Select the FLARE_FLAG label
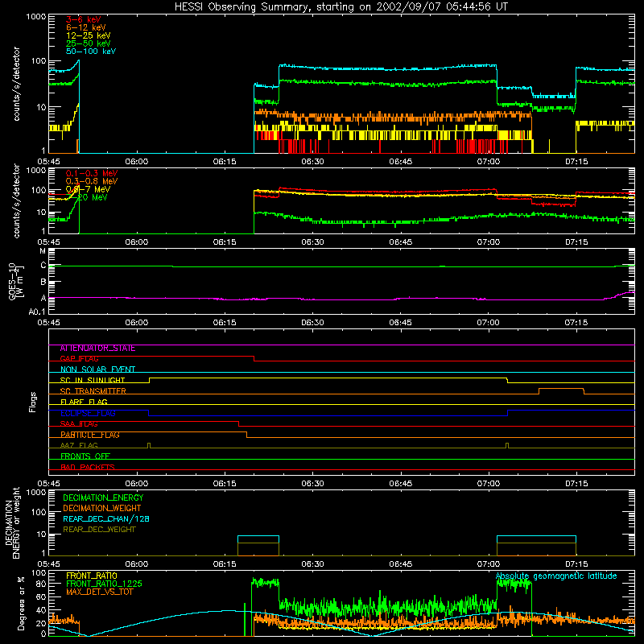The image size is (644, 644). [84, 402]
